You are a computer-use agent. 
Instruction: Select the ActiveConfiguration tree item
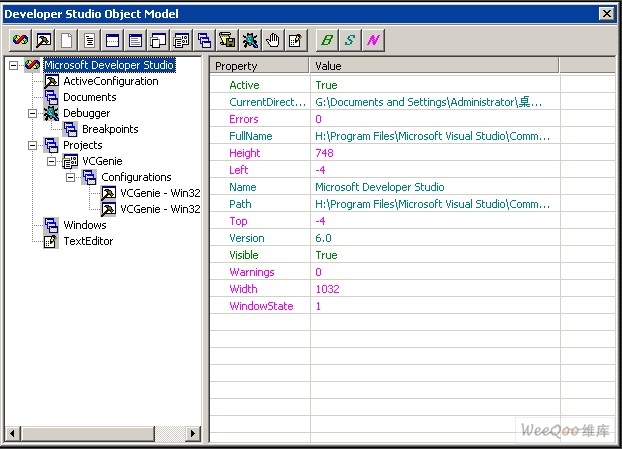[x=110, y=81]
